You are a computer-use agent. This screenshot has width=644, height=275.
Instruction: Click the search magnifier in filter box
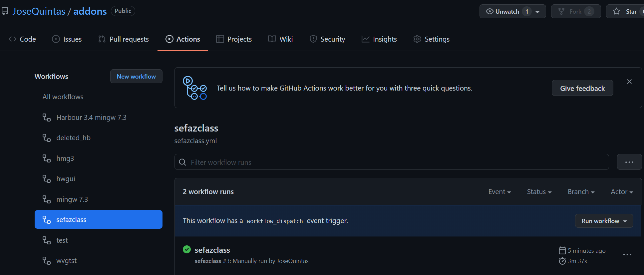pyautogui.click(x=182, y=162)
